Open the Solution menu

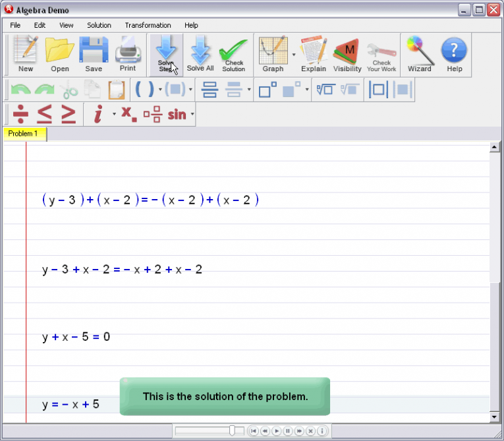tap(99, 25)
